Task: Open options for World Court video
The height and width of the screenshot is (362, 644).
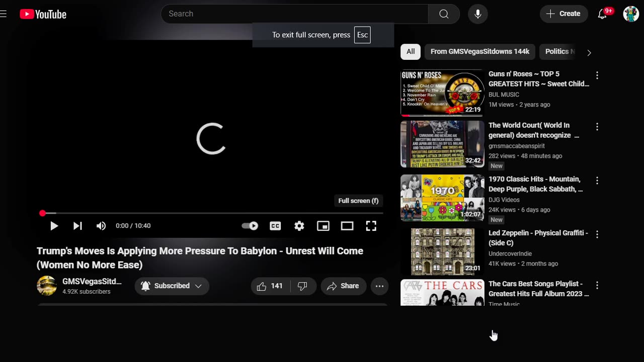Action: [x=597, y=127]
